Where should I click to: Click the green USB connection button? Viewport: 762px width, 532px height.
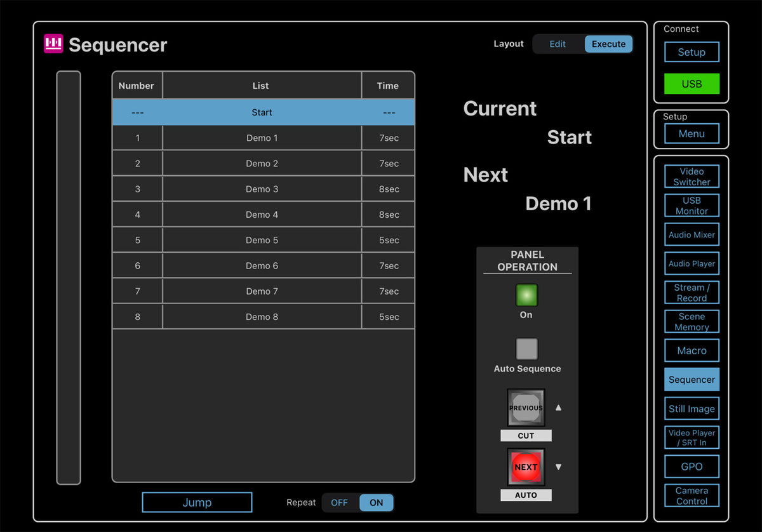[x=692, y=84]
